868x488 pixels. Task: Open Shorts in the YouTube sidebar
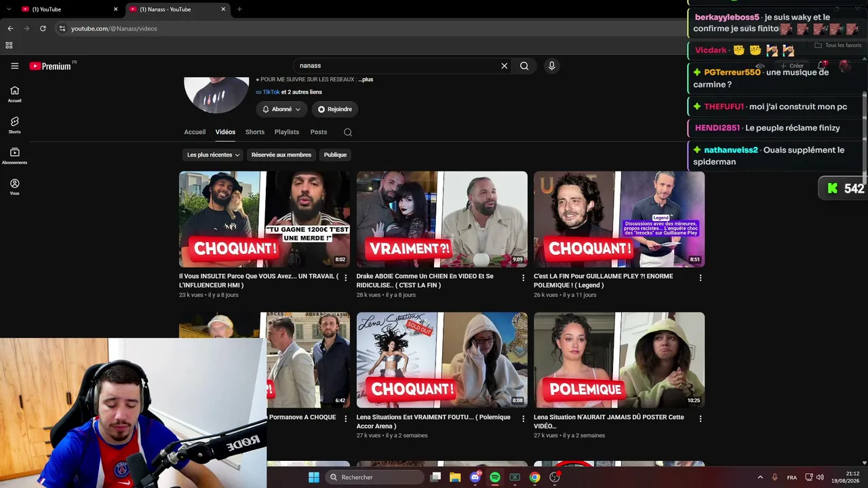click(14, 125)
